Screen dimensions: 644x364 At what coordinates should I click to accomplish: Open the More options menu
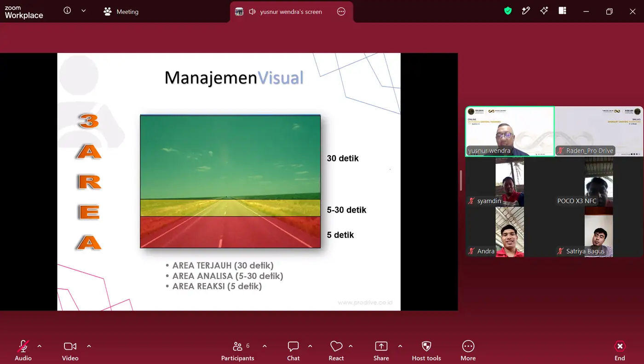click(468, 351)
